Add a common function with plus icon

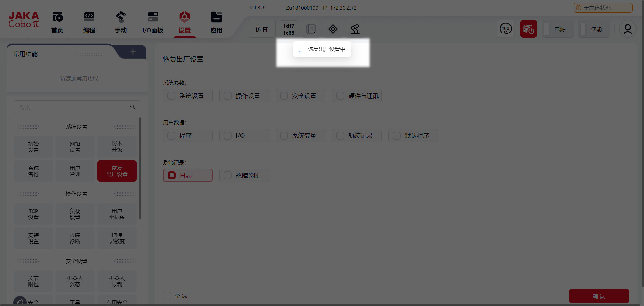tap(133, 52)
